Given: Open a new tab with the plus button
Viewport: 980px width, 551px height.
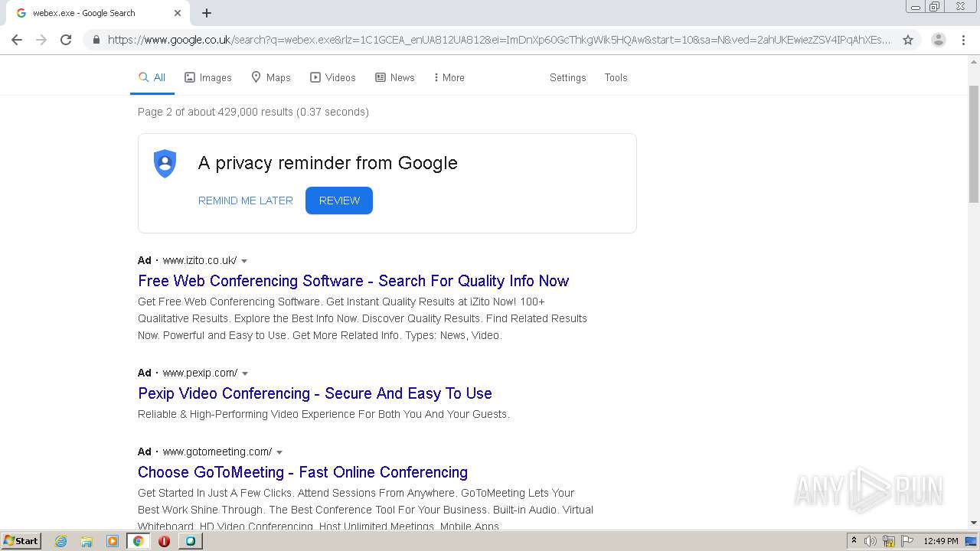Looking at the screenshot, I should [207, 13].
